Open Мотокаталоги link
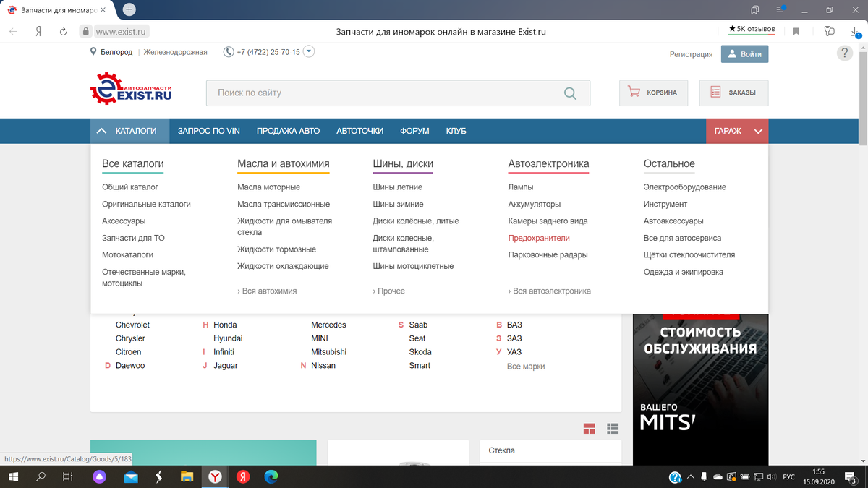This screenshot has width=868, height=488. coord(127,255)
